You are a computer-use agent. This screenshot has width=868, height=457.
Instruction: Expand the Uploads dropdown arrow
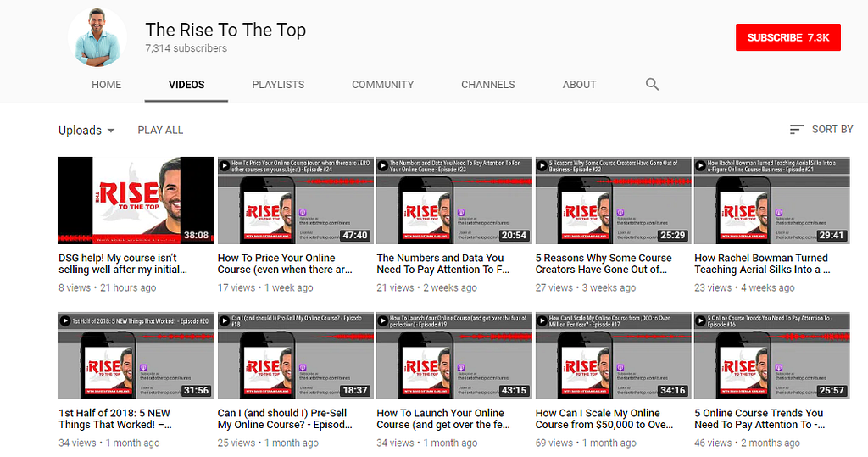[x=111, y=131]
